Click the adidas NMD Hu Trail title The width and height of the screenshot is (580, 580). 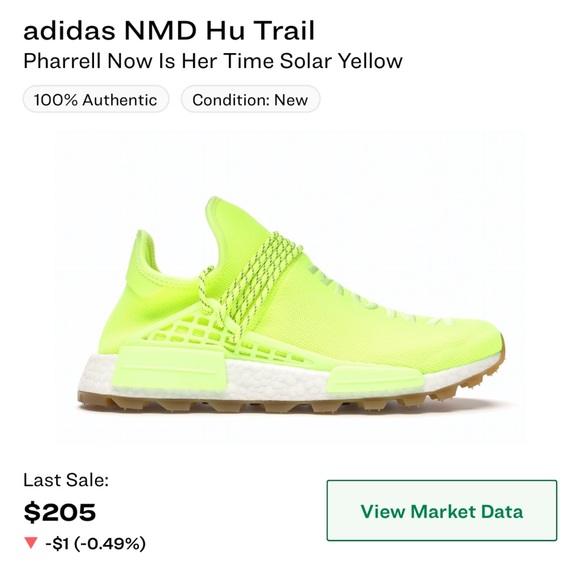[169, 30]
